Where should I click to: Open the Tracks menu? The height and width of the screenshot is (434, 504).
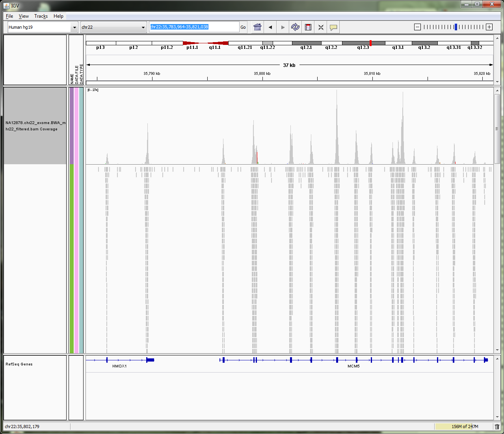tap(41, 16)
